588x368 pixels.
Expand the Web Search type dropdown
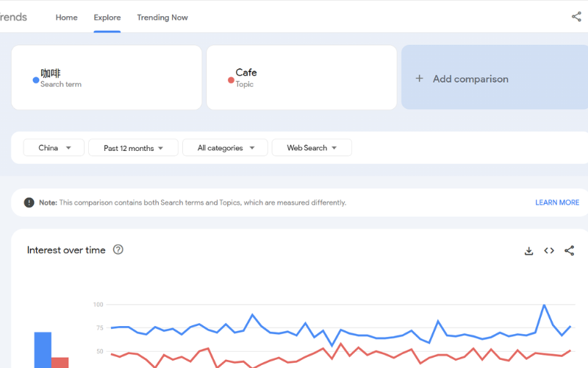pyautogui.click(x=312, y=148)
